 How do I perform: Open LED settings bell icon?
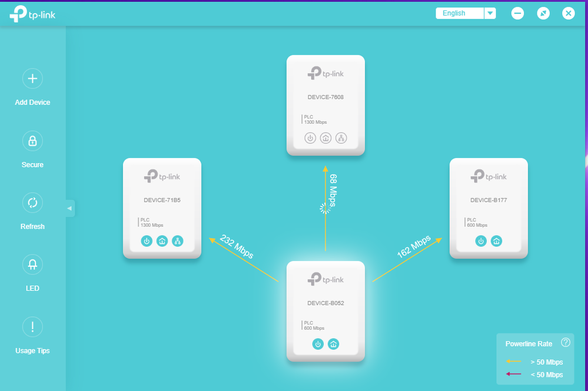point(32,264)
